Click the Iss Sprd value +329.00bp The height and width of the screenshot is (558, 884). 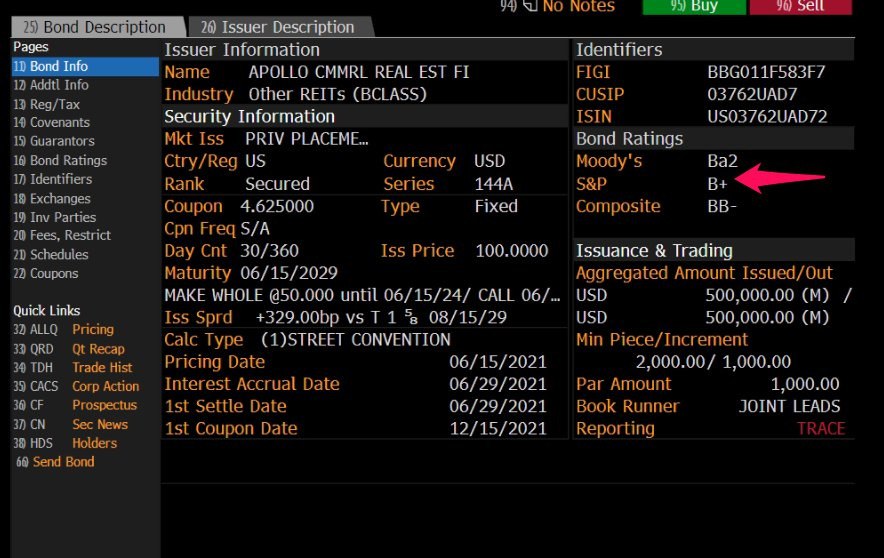click(x=297, y=317)
